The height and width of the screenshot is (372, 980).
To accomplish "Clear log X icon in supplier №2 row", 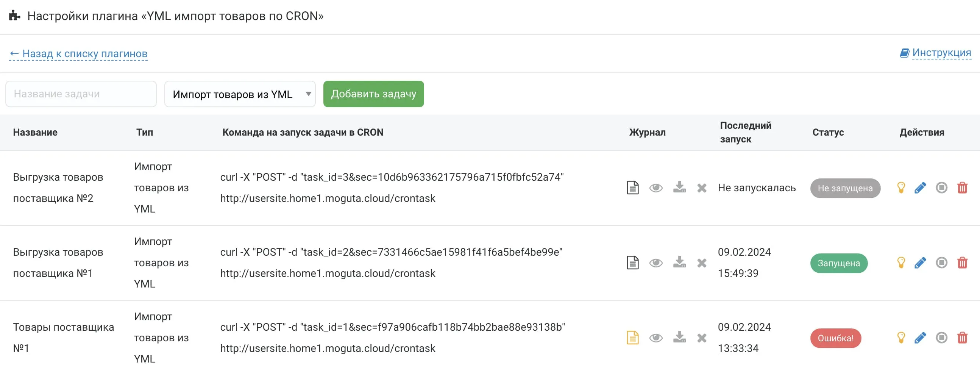I will tap(702, 188).
